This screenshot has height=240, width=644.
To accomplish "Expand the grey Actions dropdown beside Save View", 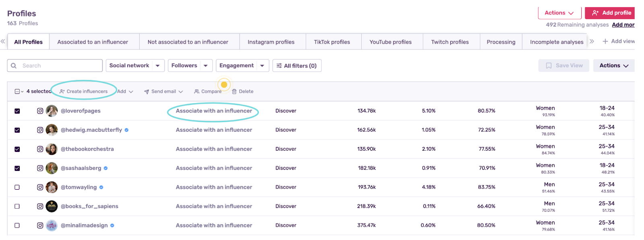I will [x=614, y=66].
